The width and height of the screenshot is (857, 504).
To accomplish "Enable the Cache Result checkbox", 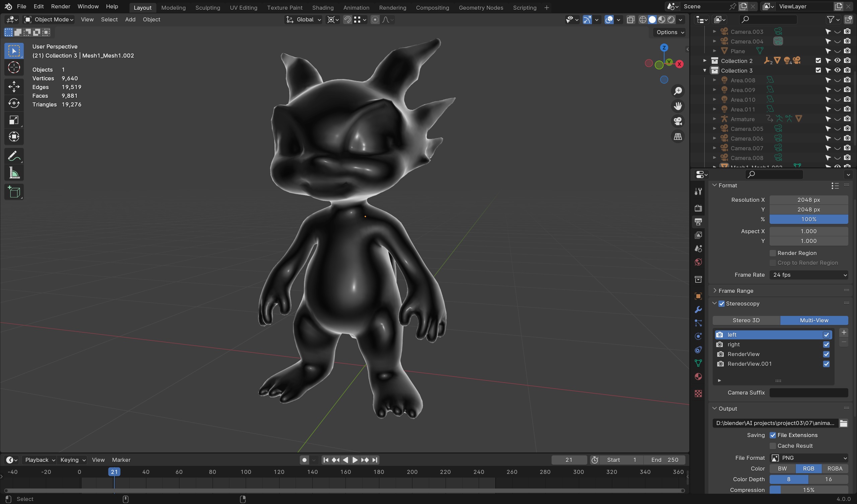I will (x=773, y=446).
